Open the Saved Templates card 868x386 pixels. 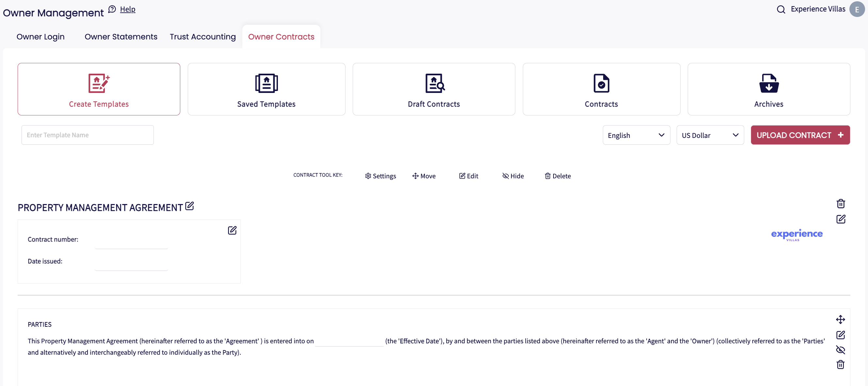266,89
